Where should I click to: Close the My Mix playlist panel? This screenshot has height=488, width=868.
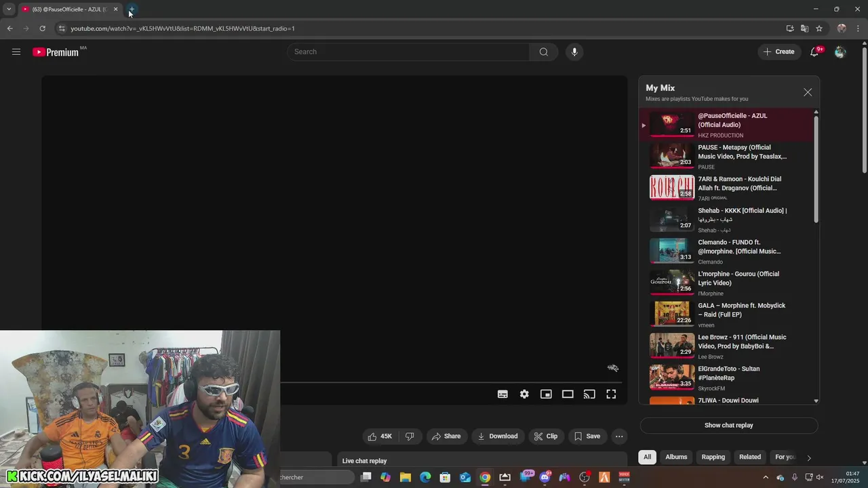point(808,92)
